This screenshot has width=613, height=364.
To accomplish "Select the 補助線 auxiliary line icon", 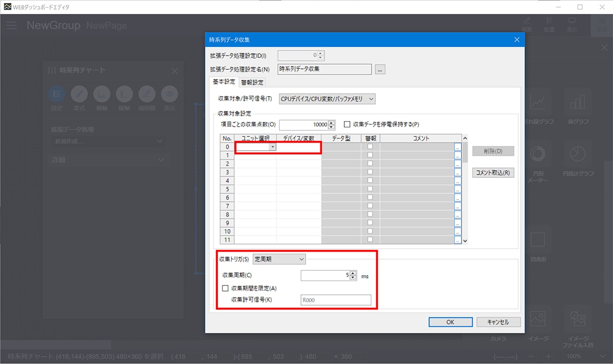I will [147, 94].
